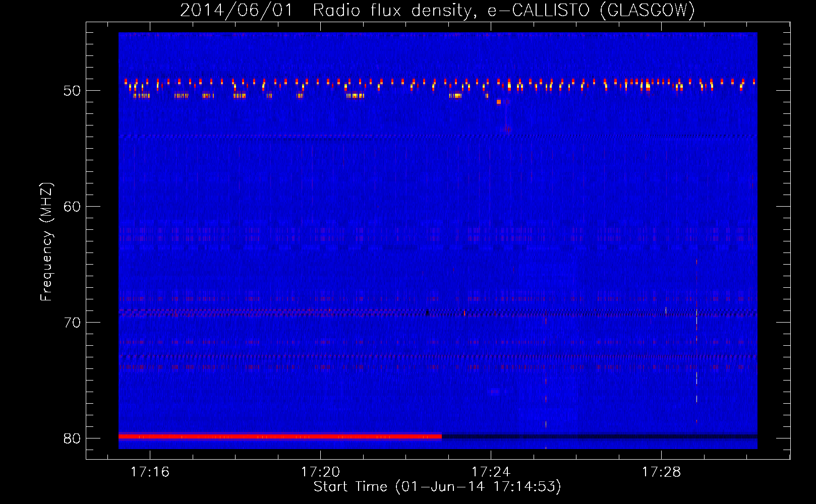Click the "Frequency (MHZ)" vertical axis title
This screenshot has height=504, width=816.
click(46, 242)
